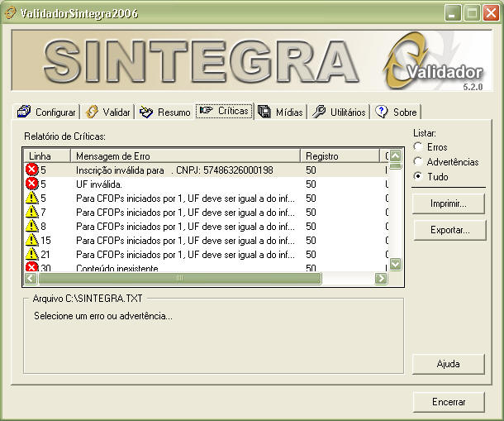504x421 pixels.
Task: Click the Críticas pointing hand icon
Action: (206, 110)
